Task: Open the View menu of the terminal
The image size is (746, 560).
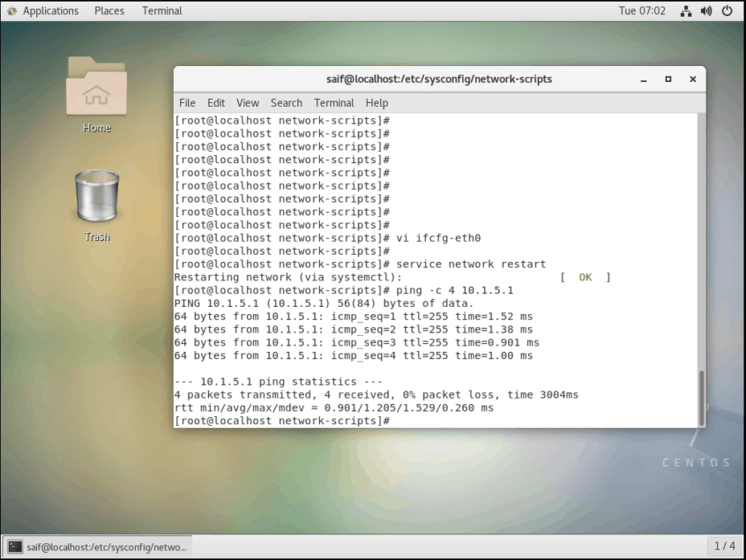Action: point(247,102)
